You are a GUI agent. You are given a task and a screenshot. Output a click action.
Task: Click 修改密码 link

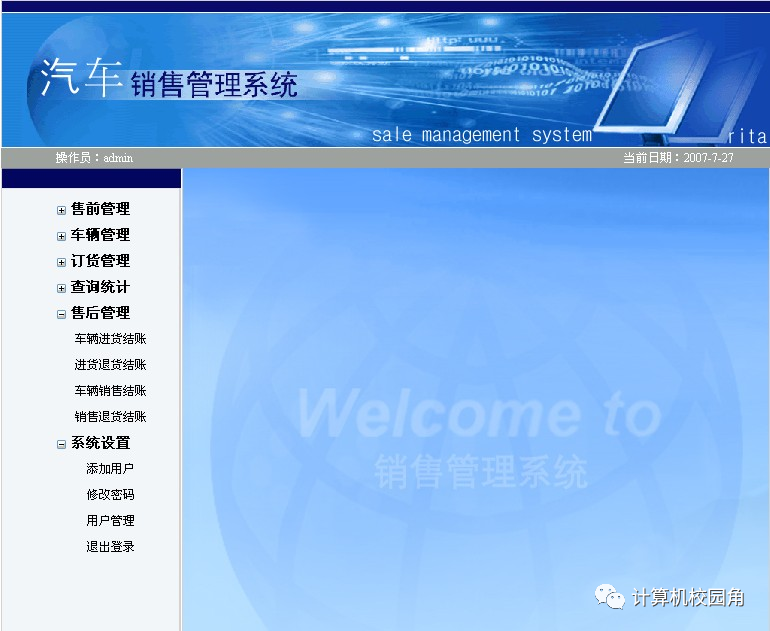click(110, 495)
